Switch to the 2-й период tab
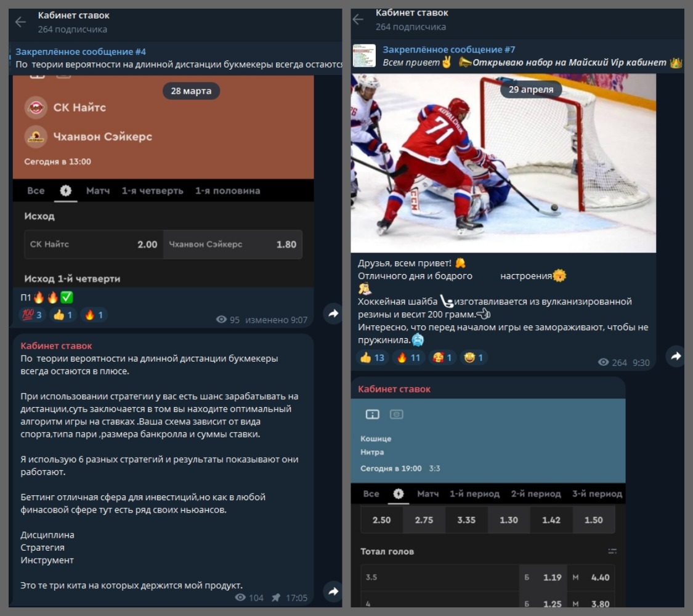The width and height of the screenshot is (693, 616). click(535, 494)
